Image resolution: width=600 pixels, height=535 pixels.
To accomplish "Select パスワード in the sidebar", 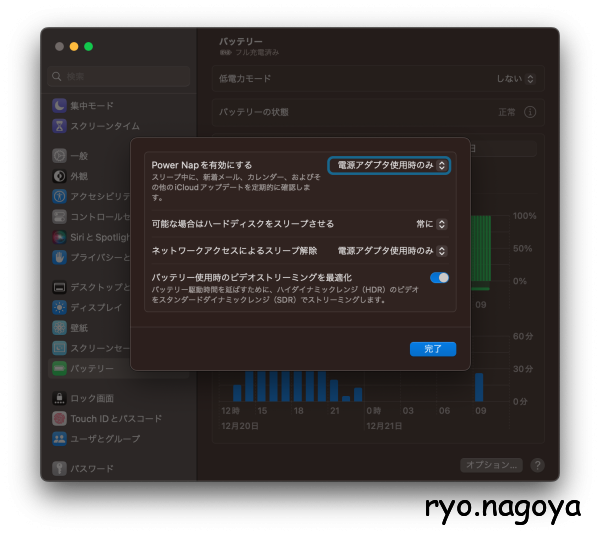I will tap(91, 468).
